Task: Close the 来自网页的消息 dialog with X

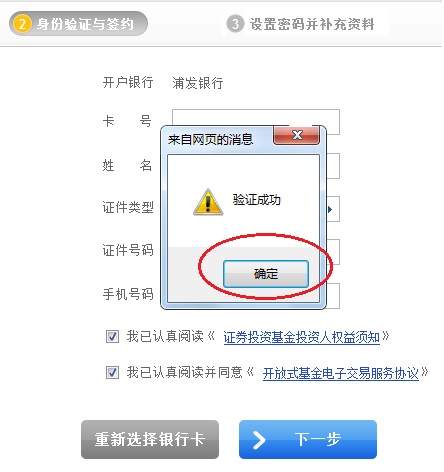Action: click(296, 135)
